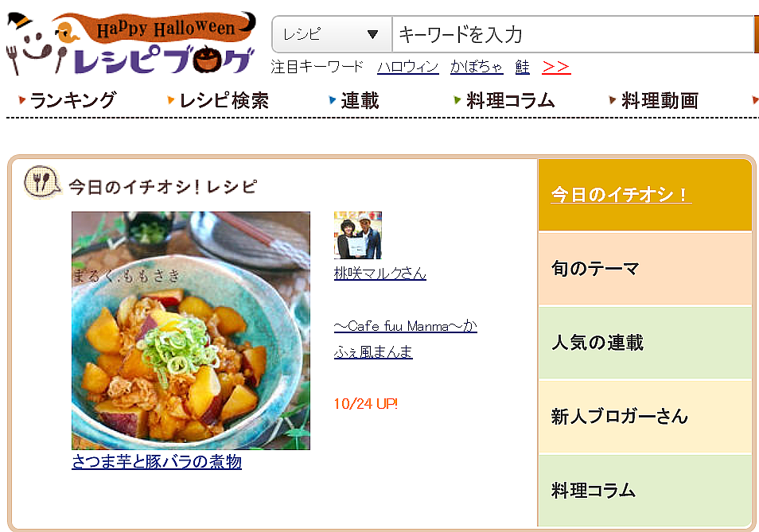Select the 新人ブロガーさん tab
The height and width of the screenshot is (532, 759).
click(644, 417)
